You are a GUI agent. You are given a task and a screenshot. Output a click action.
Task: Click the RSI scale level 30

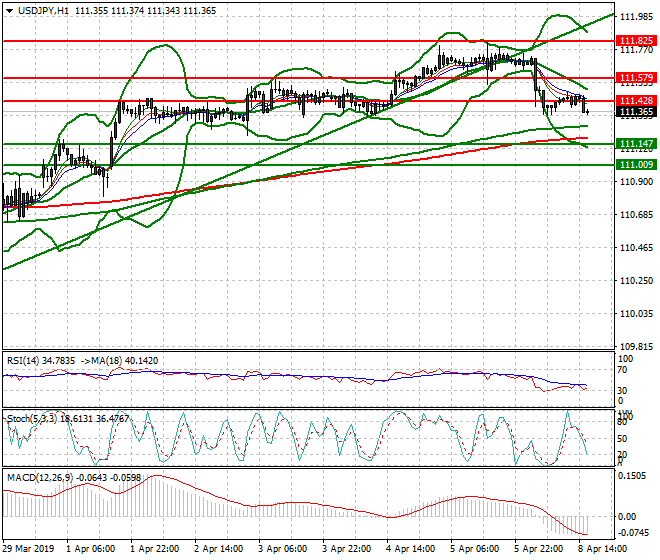pyautogui.click(x=622, y=390)
